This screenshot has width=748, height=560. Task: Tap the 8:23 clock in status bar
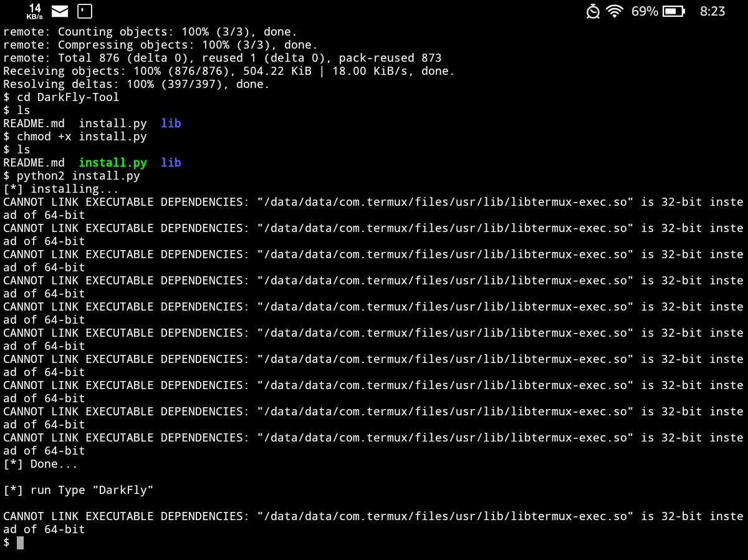pos(712,11)
